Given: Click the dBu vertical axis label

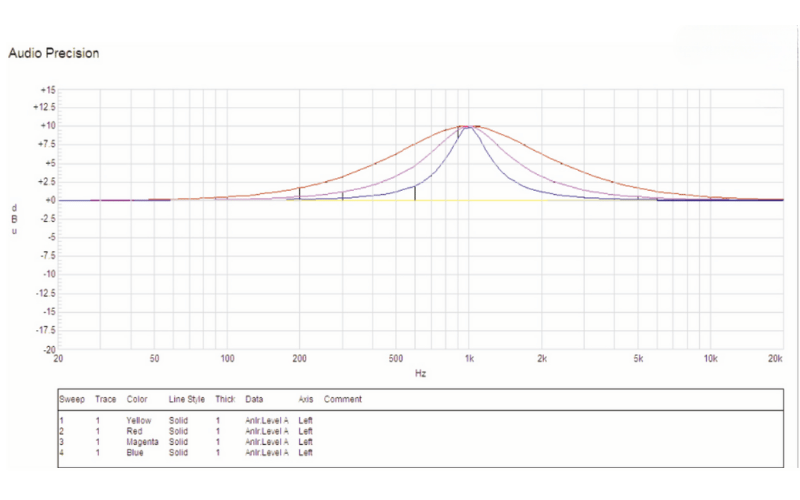Looking at the screenshot, I should click(14, 219).
